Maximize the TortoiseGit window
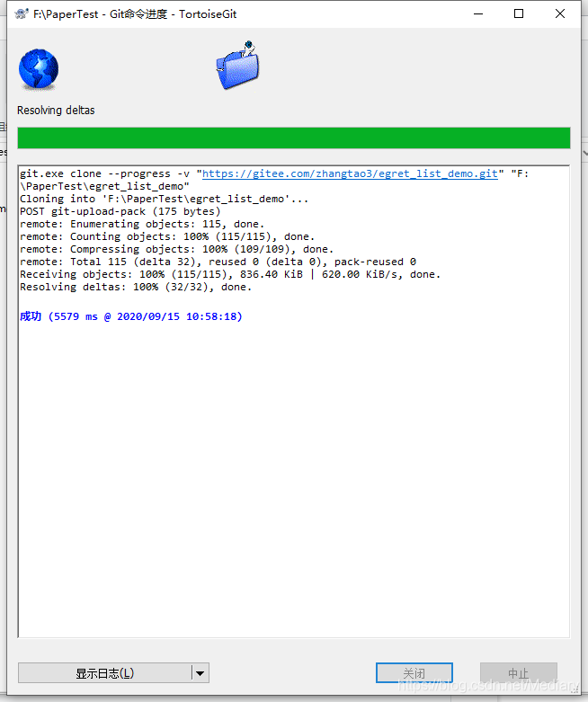Image resolution: width=588 pixels, height=702 pixels. click(x=519, y=13)
